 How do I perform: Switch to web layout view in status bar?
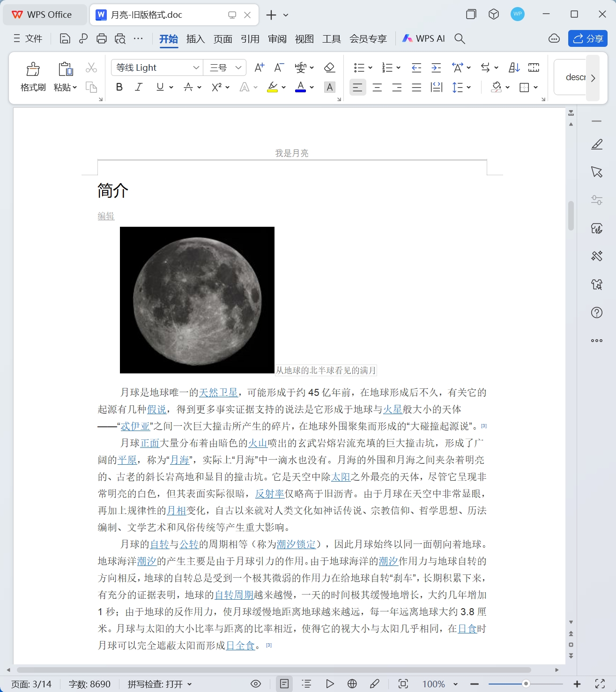point(351,684)
